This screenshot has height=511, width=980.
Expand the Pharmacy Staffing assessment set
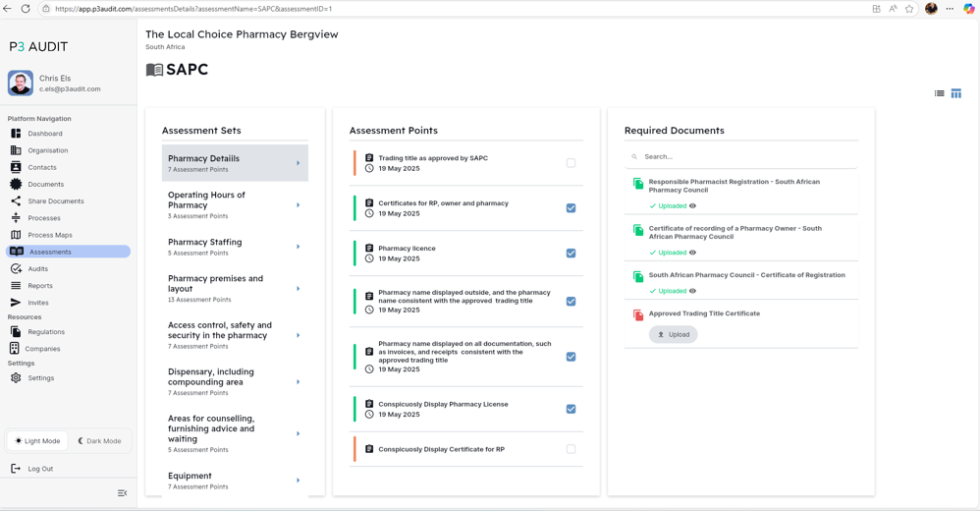click(299, 247)
